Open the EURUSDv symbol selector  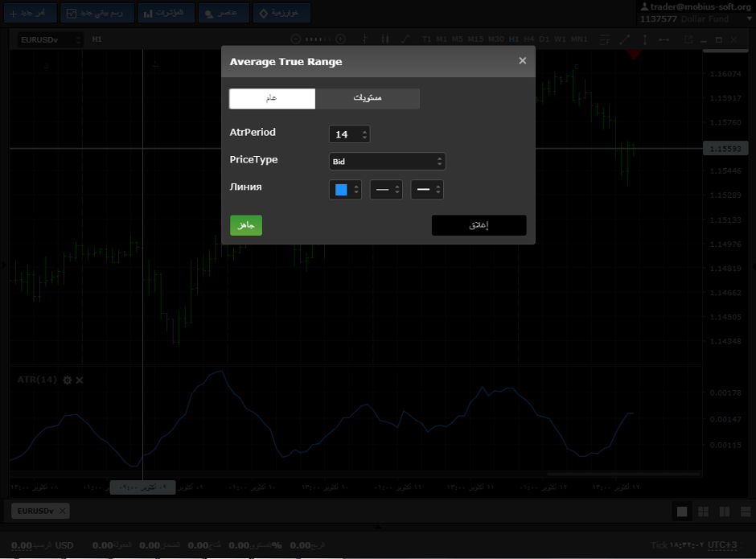[x=50, y=39]
